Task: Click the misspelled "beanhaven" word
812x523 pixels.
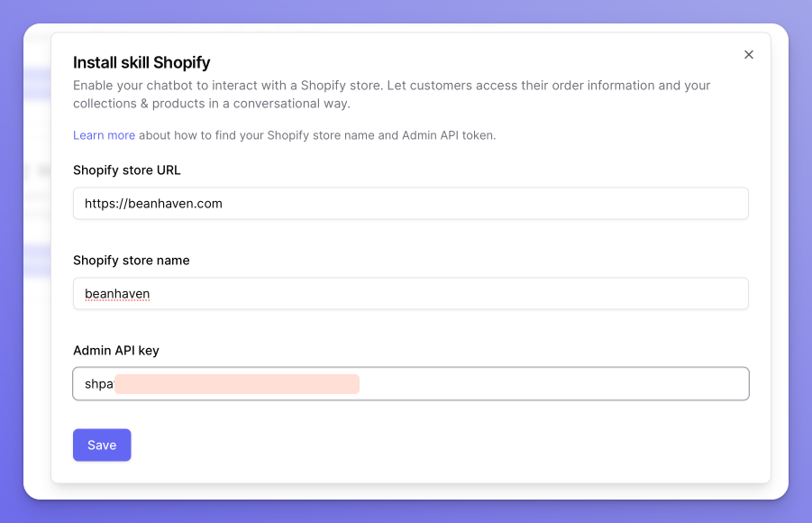Action: pyautogui.click(x=117, y=294)
